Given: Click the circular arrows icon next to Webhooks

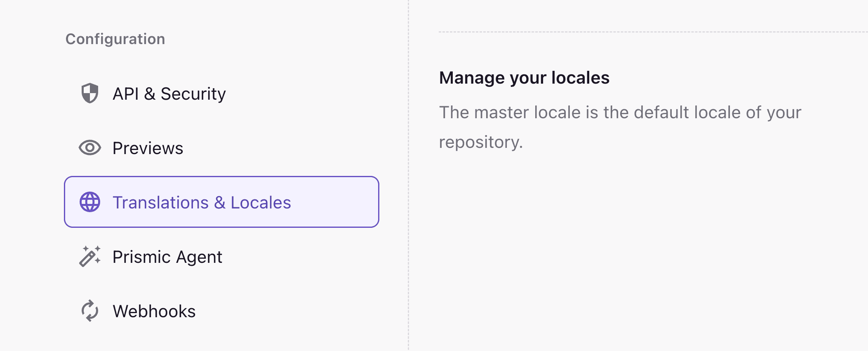Looking at the screenshot, I should pyautogui.click(x=90, y=311).
